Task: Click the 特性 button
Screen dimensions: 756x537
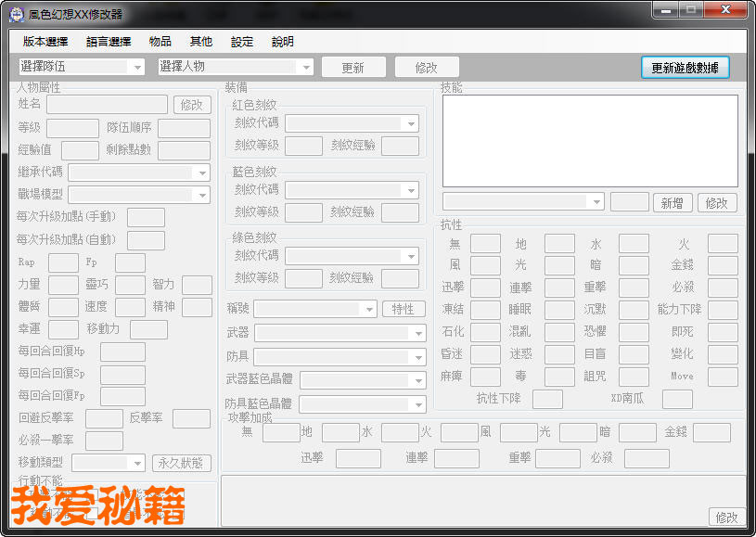Action: click(403, 309)
